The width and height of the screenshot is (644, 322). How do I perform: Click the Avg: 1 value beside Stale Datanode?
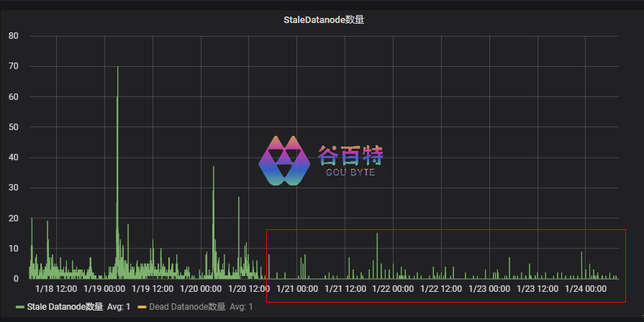point(119,307)
